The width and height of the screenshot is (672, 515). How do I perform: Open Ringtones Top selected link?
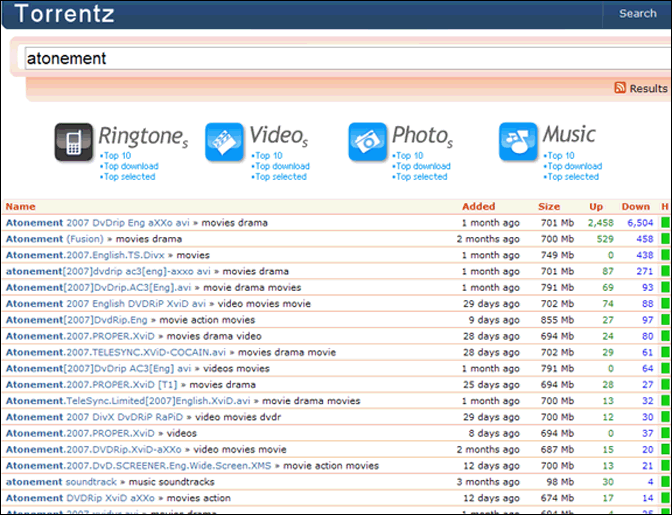point(129,177)
